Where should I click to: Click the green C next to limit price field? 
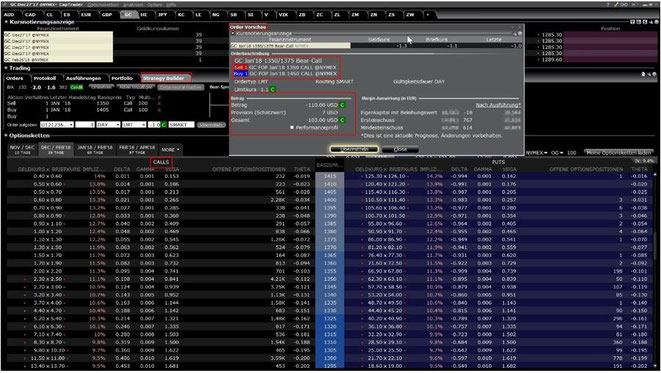pos(164,125)
